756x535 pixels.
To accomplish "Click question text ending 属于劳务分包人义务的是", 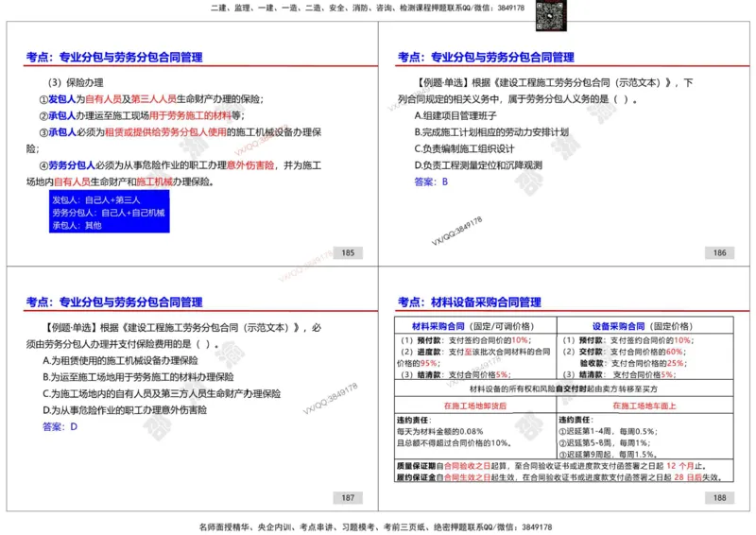I will point(517,99).
